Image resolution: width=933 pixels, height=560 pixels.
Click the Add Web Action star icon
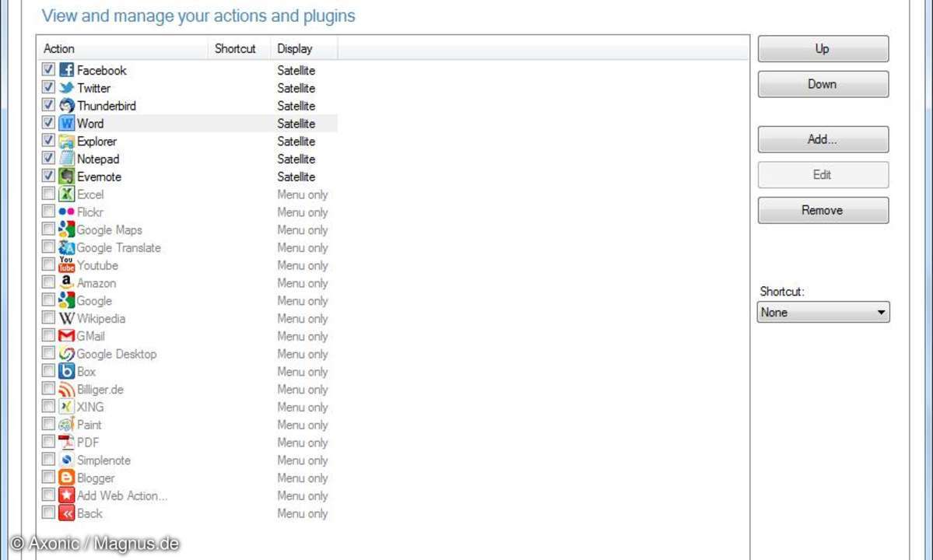67,495
